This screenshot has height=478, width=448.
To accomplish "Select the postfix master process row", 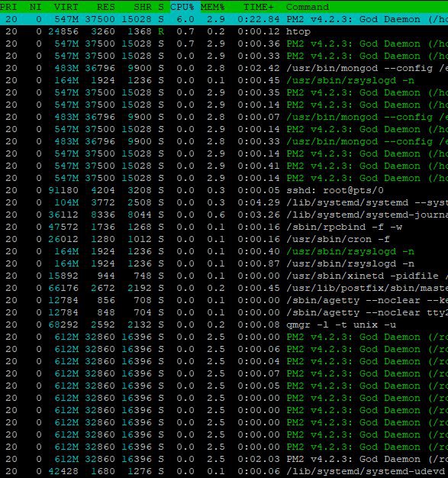I will (x=224, y=288).
